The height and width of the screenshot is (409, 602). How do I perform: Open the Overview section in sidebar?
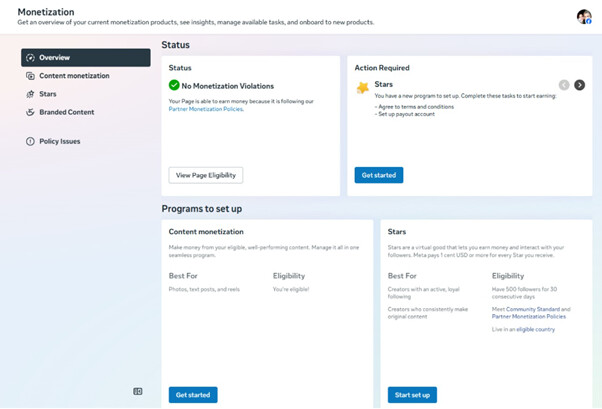pos(86,58)
